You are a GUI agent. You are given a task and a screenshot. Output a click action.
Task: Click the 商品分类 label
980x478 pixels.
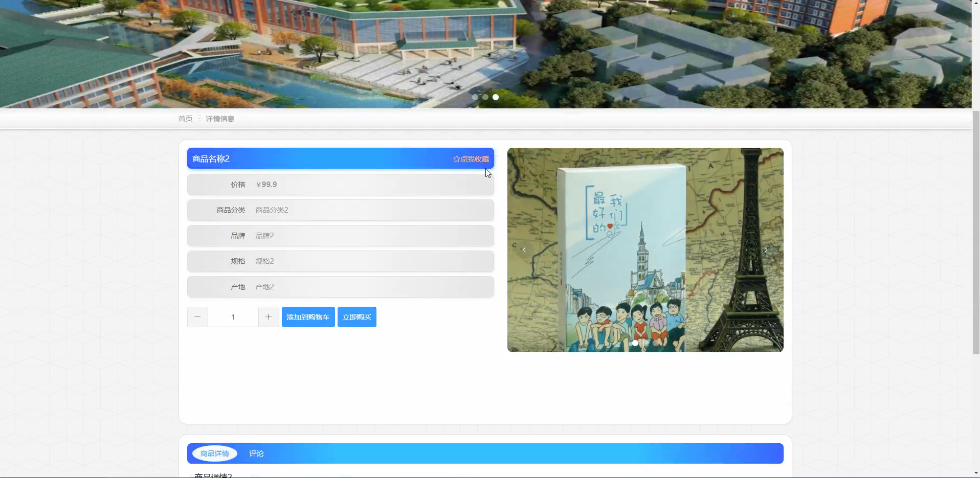[231, 210]
